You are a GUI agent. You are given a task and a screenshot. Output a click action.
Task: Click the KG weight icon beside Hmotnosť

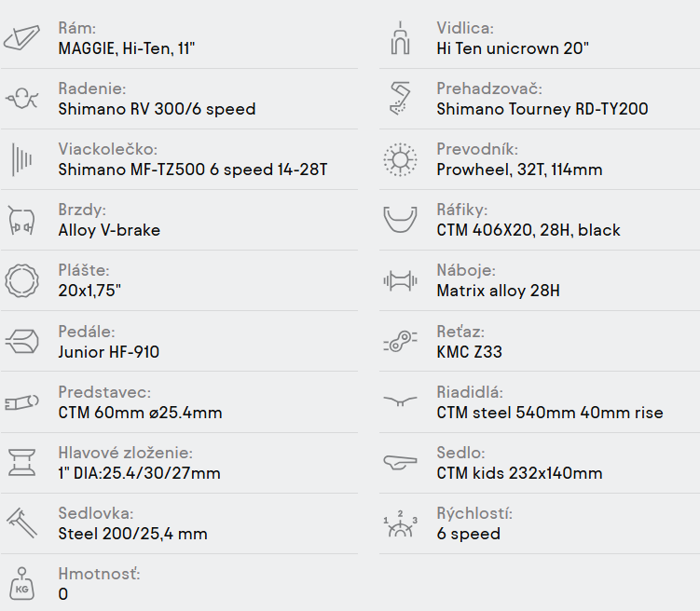(x=22, y=584)
